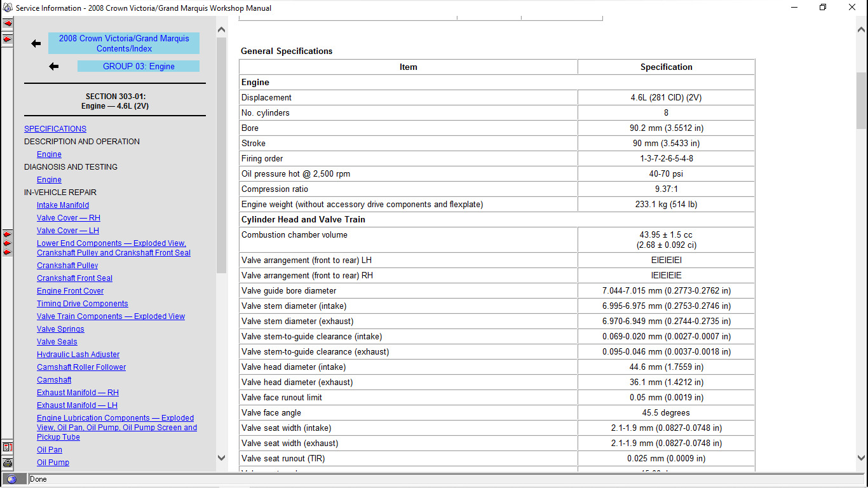Click the Cylinder Head and Valve Train heading

[303, 220]
